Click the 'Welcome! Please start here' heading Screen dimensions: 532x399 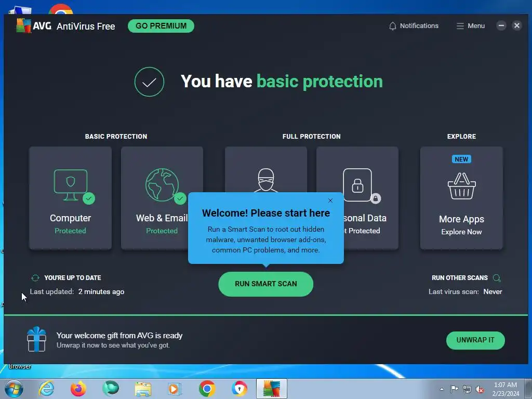(265, 213)
